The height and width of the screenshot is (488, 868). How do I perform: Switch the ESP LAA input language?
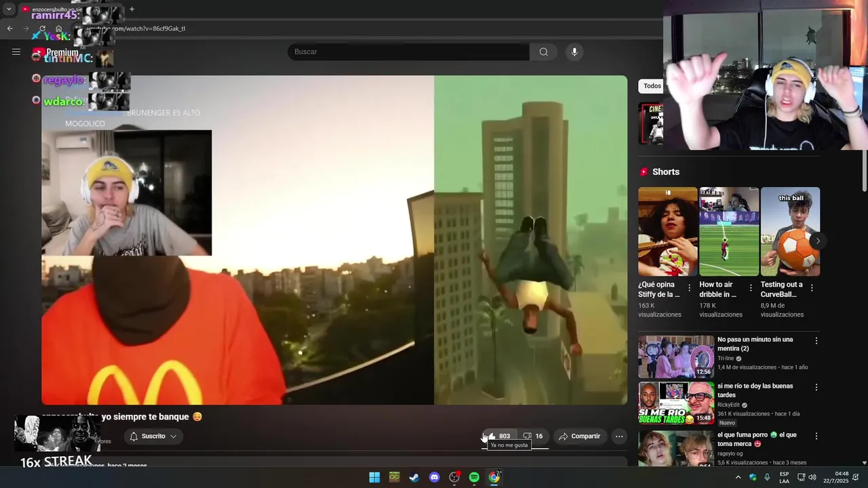point(784,477)
